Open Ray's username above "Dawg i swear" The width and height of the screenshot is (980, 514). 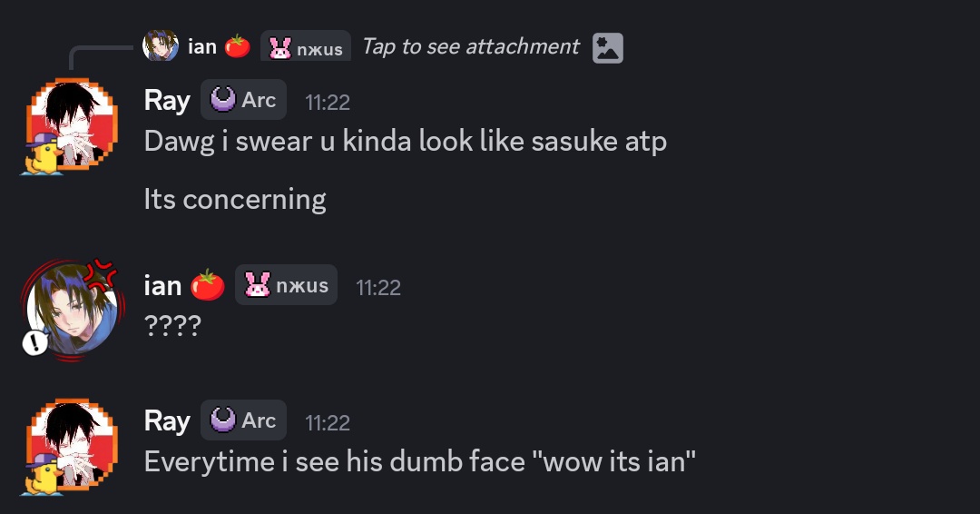point(167,101)
